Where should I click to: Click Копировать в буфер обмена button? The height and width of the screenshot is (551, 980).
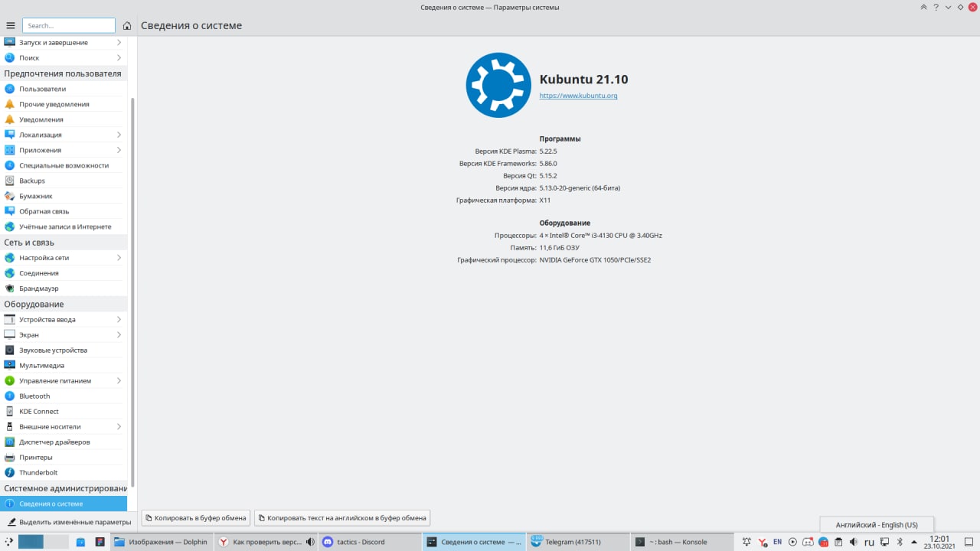196,518
